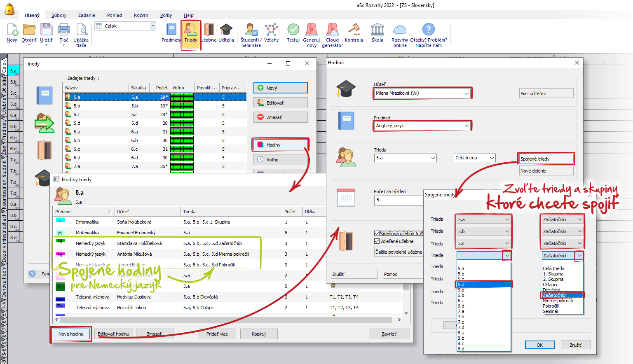The image size is (633, 364).
Task: Click Generuj nový timetable icon
Action: [312, 30]
